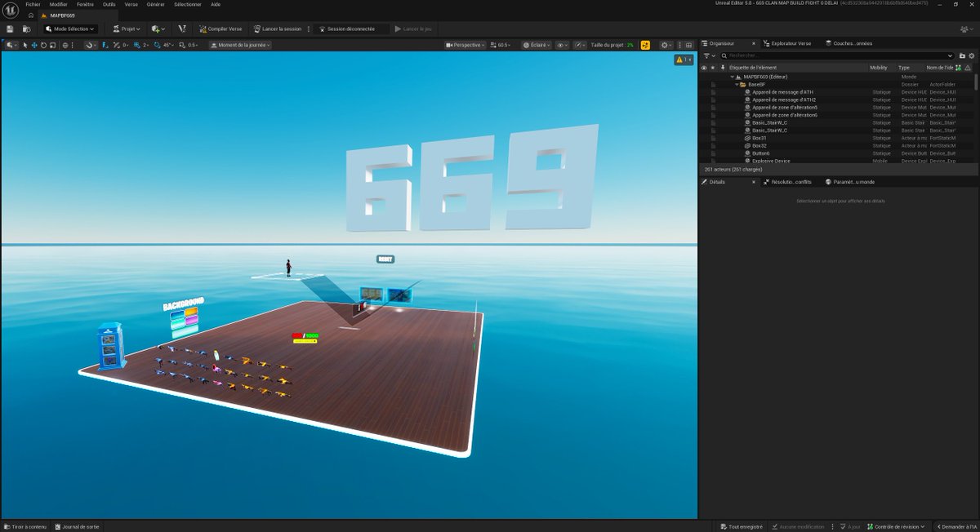This screenshot has width=980, height=532.
Task: Select Appareil de message d'ATH2 row
Action: [837, 100]
